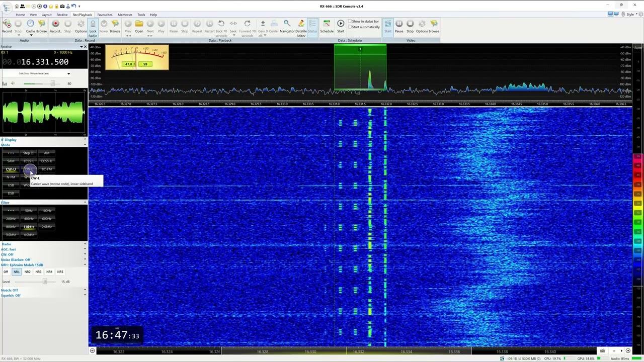Launch the Datafile Editor
The image size is (644, 362).
pyautogui.click(x=301, y=28)
